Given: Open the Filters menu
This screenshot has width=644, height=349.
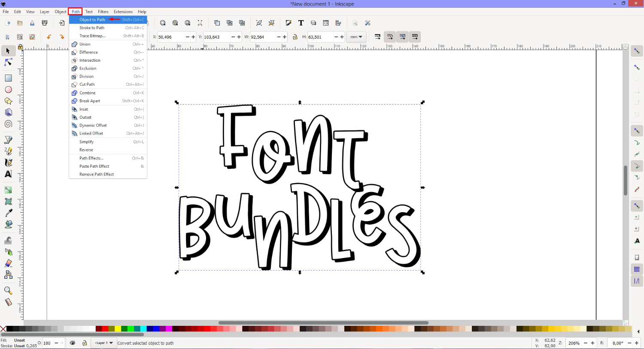Looking at the screenshot, I should coord(103,12).
